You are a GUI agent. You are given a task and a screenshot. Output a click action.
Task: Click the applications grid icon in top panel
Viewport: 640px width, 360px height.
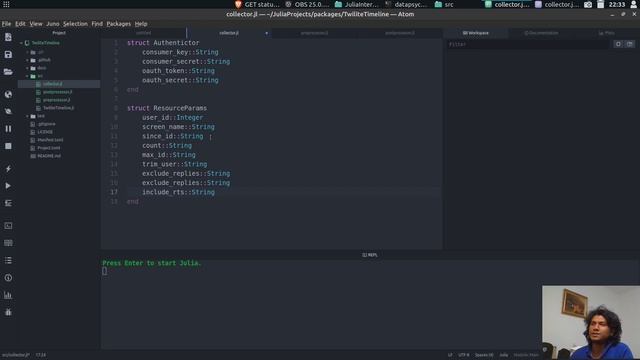(x=6, y=4)
